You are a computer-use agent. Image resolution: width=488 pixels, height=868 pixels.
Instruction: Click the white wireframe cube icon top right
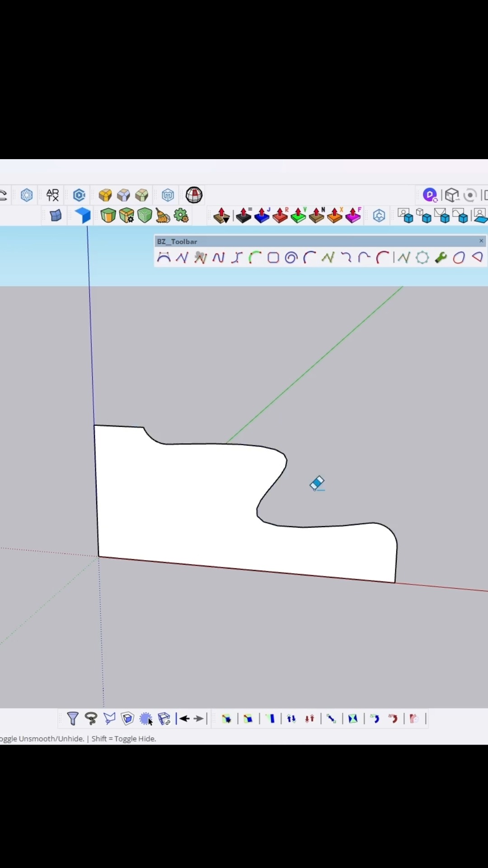(451, 195)
